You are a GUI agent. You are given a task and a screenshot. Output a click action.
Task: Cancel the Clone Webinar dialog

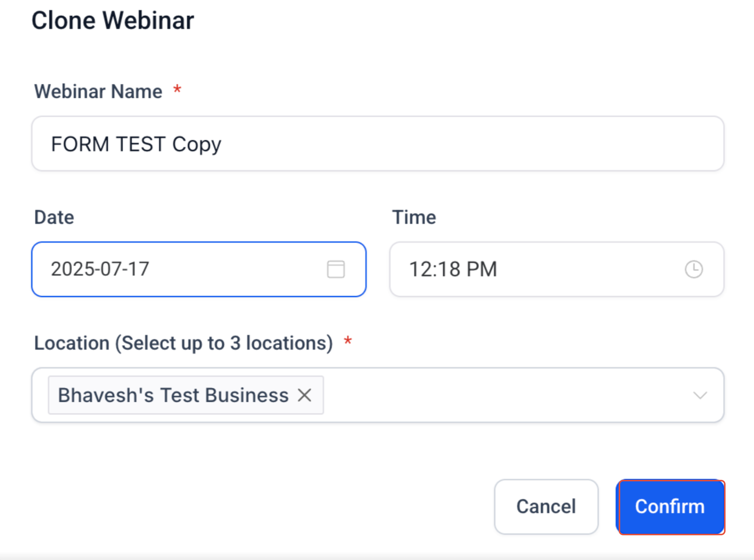click(x=546, y=506)
